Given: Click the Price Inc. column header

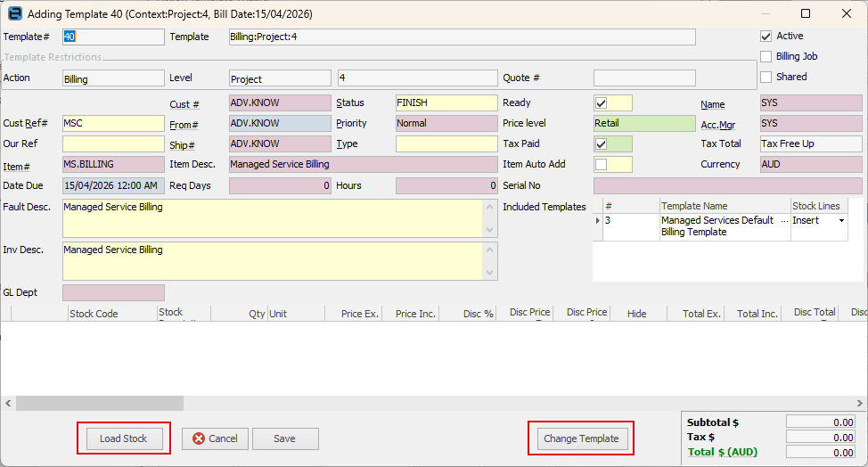Looking at the screenshot, I should 410,314.
